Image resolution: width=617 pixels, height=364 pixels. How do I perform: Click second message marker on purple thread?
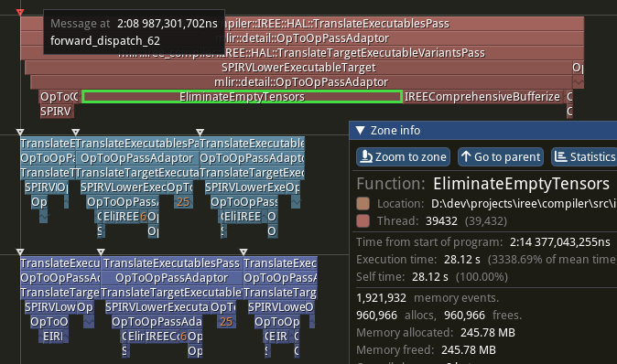[x=101, y=252]
